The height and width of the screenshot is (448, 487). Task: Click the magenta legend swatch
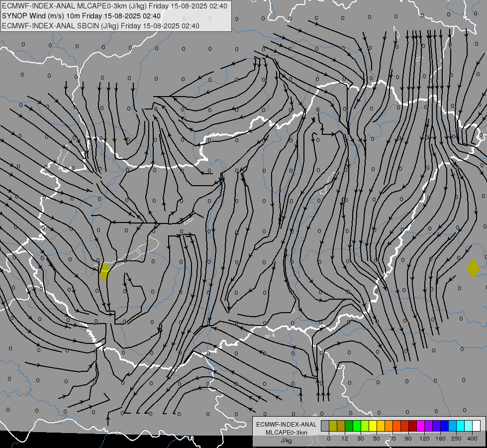(x=420, y=426)
